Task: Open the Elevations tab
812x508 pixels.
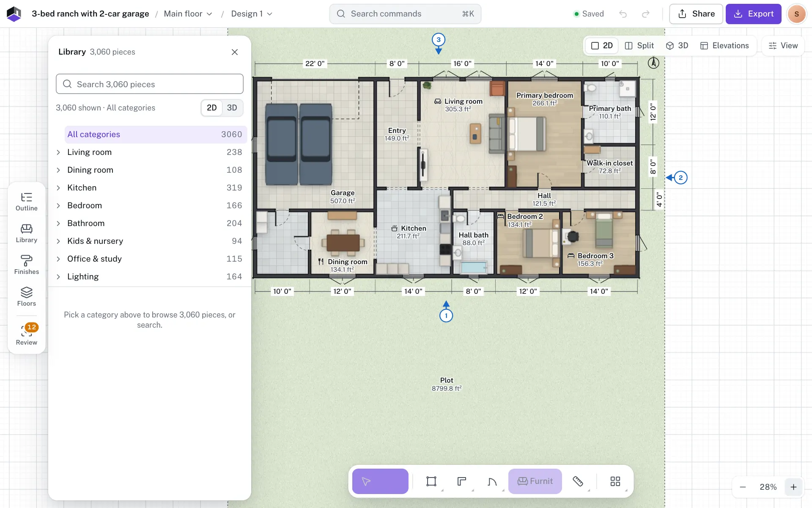Action: (x=724, y=46)
